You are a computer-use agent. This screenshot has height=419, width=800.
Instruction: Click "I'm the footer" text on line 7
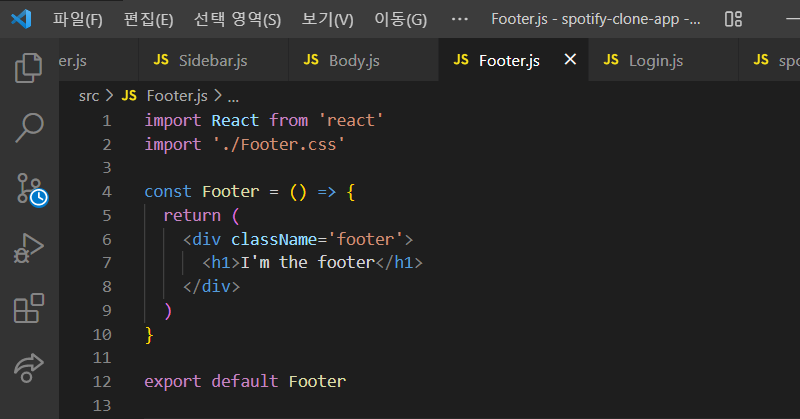pos(308,262)
